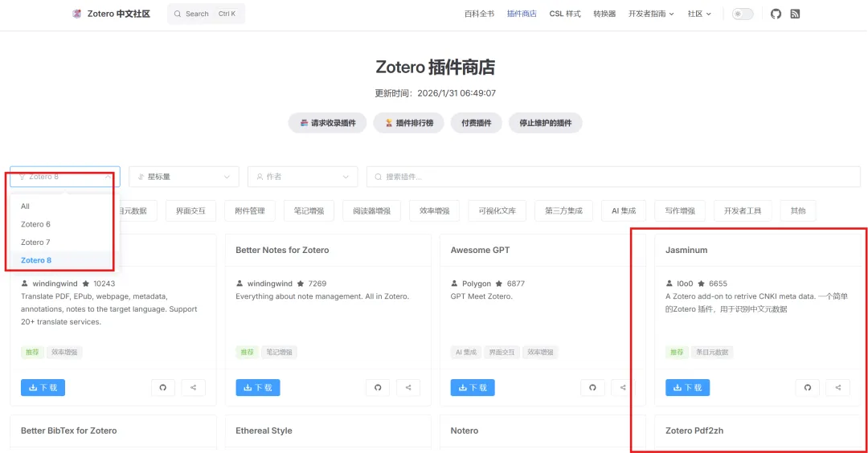Filter by 笔记增强 category tag
868x453 pixels.
click(309, 210)
